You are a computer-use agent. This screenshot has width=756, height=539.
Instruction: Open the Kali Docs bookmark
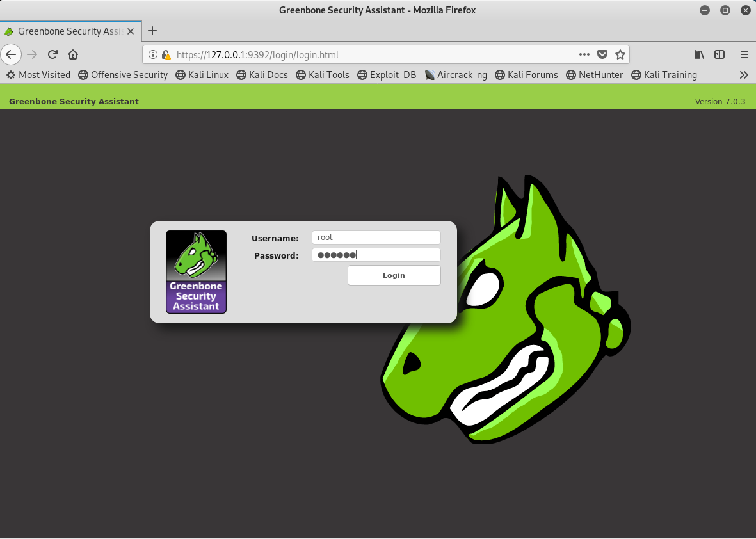click(262, 75)
